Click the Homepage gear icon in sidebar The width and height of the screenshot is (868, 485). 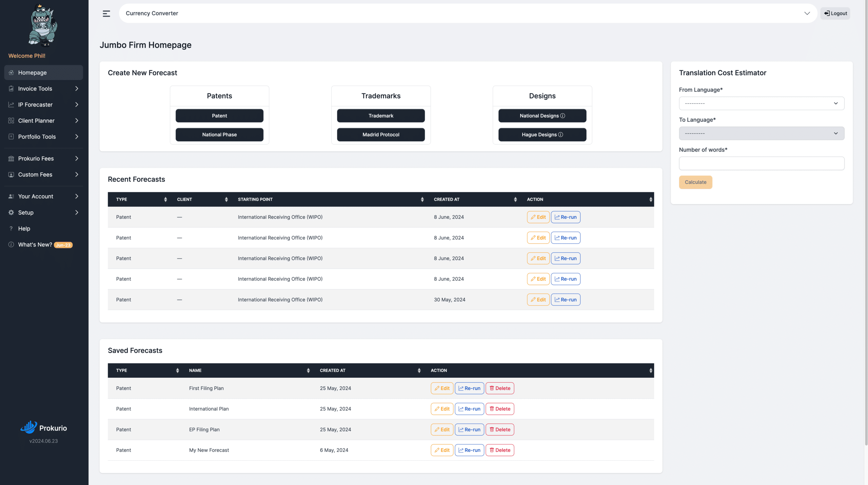pyautogui.click(x=11, y=73)
